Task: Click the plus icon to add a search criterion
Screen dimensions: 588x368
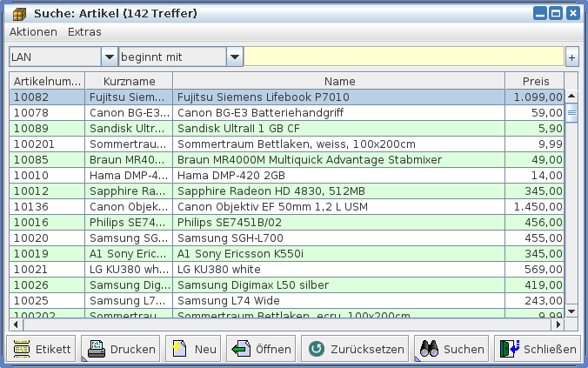Action: 571,57
